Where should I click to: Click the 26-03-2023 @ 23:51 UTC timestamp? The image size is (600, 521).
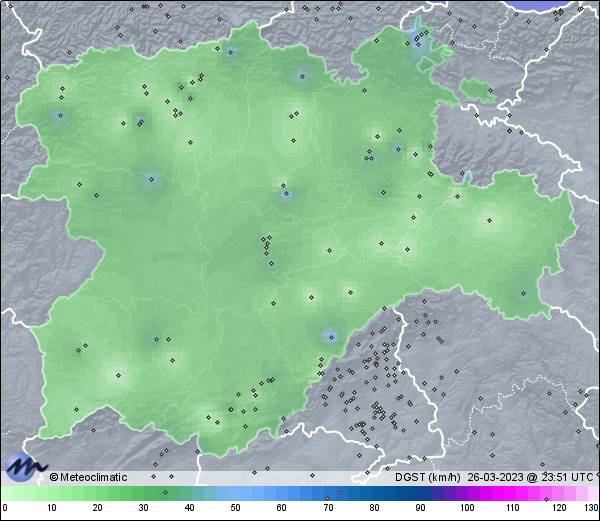[x=530, y=477]
